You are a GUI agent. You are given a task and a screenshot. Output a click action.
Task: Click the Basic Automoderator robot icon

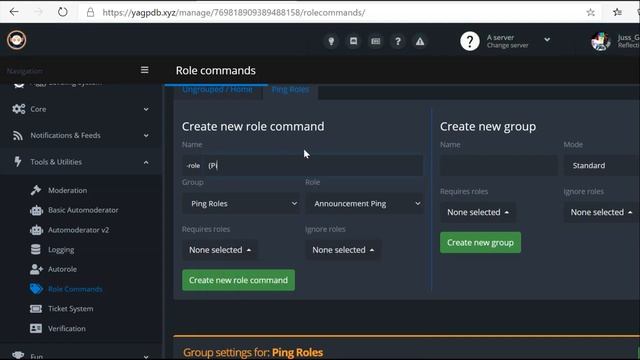pos(36,210)
